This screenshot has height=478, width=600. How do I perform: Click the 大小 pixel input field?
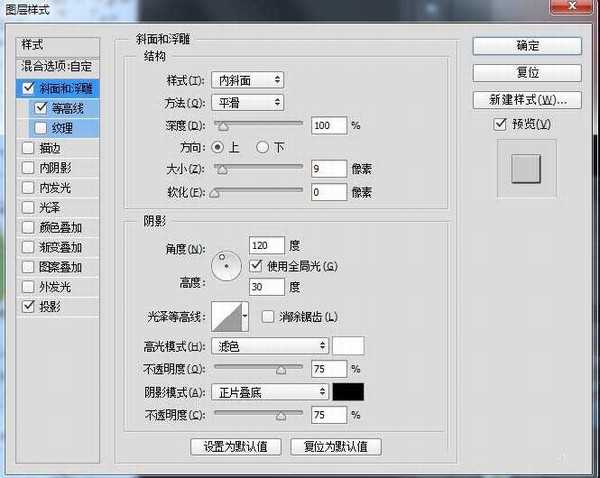327,169
